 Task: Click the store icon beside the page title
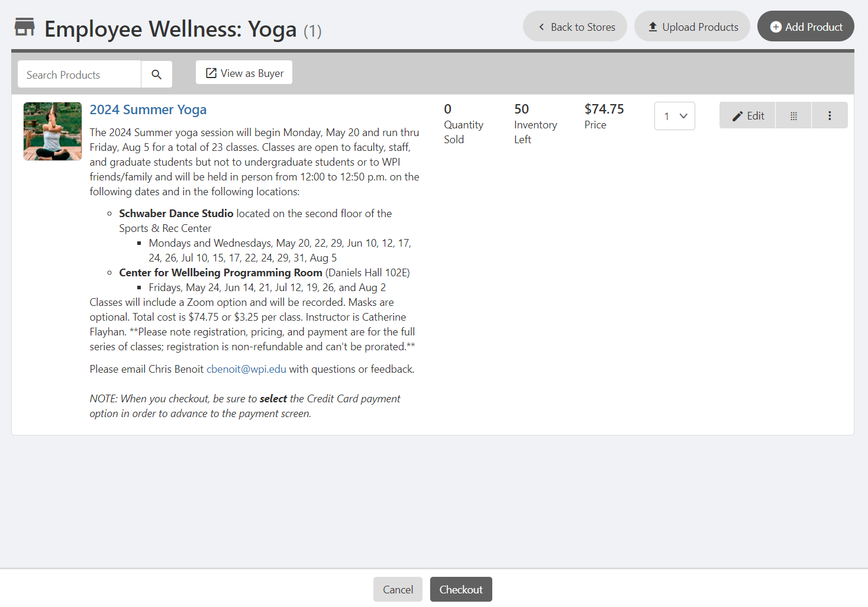[25, 27]
